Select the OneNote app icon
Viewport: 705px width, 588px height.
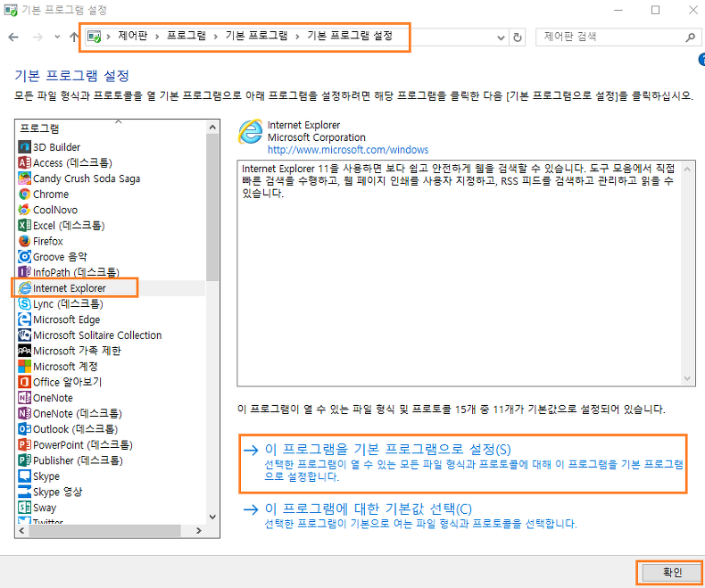pyautogui.click(x=24, y=398)
